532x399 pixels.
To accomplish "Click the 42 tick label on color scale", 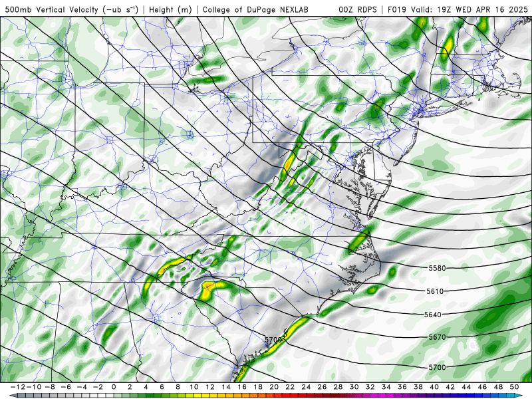I will 450,387.
